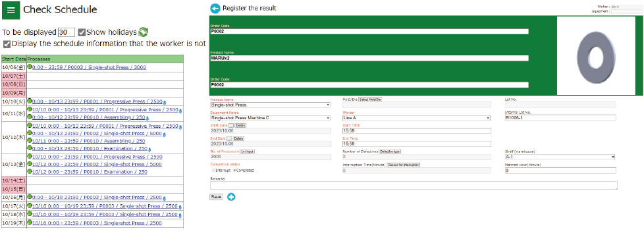Select the Interrupt radio button
Viewport: 644px width, 249px height.
213,170
